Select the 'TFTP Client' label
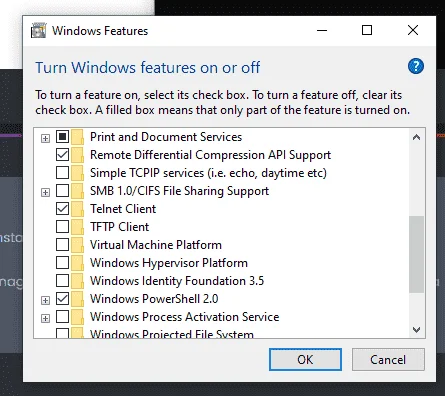This screenshot has height=396, width=445. 120,227
